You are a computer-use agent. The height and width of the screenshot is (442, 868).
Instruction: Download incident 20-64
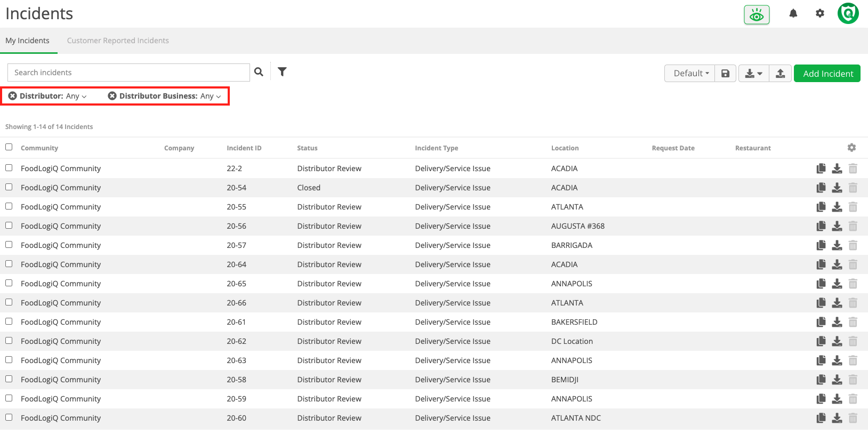[837, 264]
